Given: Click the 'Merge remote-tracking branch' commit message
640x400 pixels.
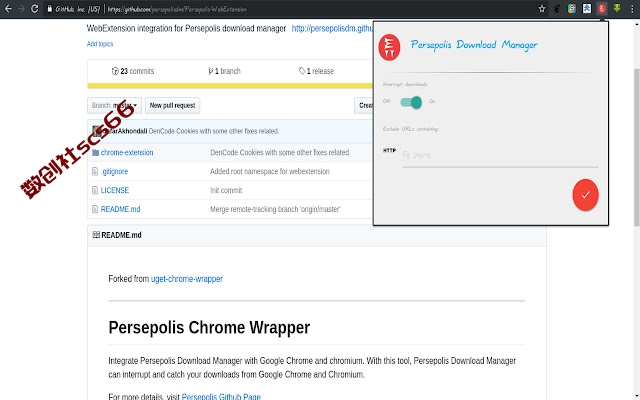Looking at the screenshot, I should [275, 209].
